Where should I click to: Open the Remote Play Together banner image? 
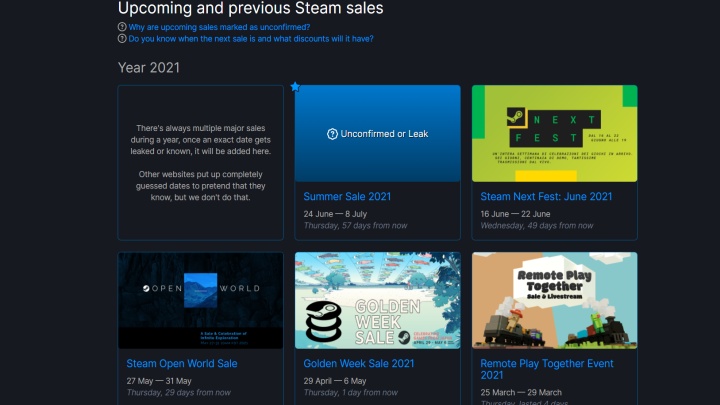coord(555,300)
